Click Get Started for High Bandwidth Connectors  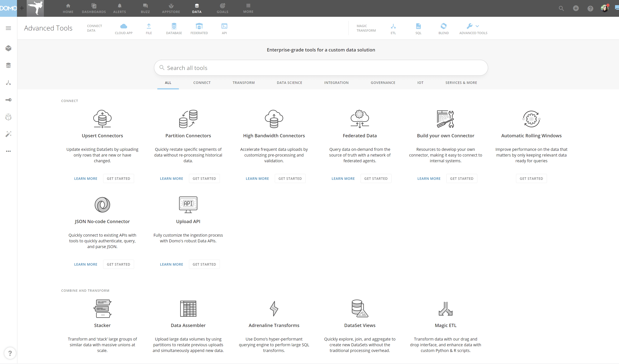click(290, 178)
